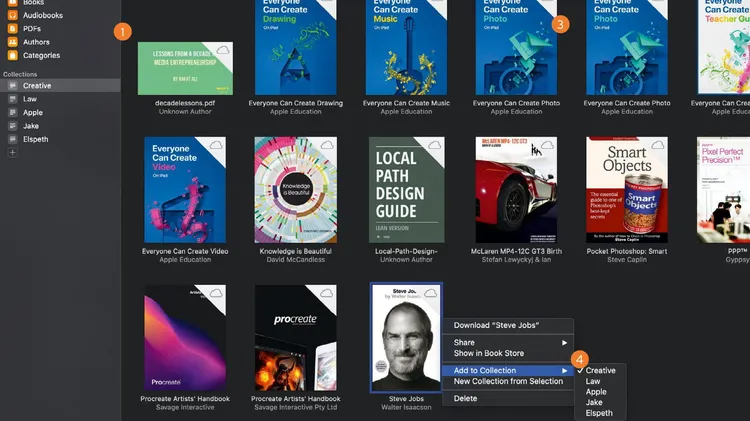Open the Audiobooks library section
This screenshot has height=421, width=750.
click(42, 16)
